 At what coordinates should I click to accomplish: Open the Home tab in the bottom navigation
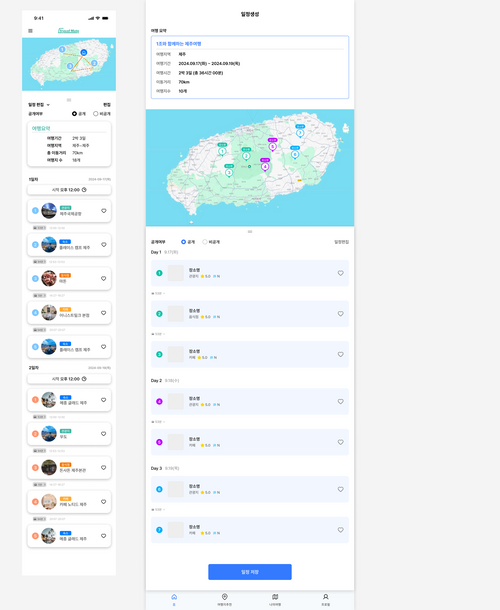pyautogui.click(x=174, y=599)
